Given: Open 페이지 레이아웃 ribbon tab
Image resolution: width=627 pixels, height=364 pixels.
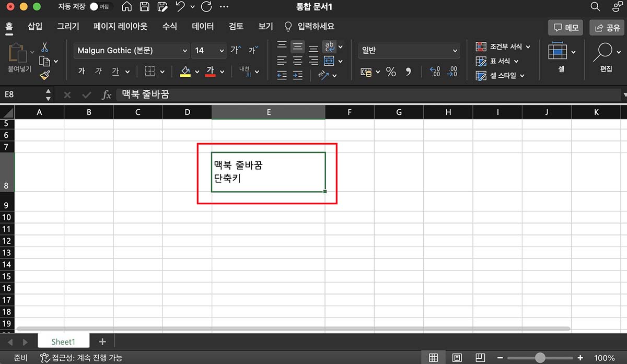Looking at the screenshot, I should [x=120, y=26].
